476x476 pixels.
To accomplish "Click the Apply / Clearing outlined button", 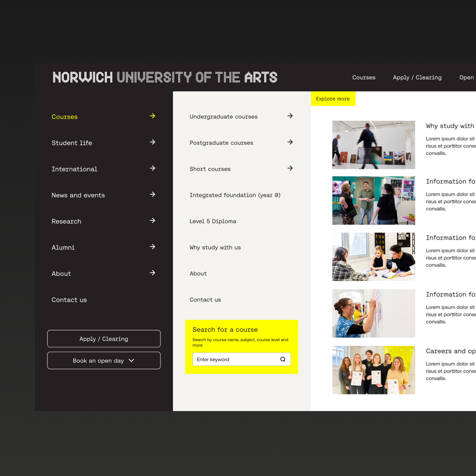I will (104, 338).
